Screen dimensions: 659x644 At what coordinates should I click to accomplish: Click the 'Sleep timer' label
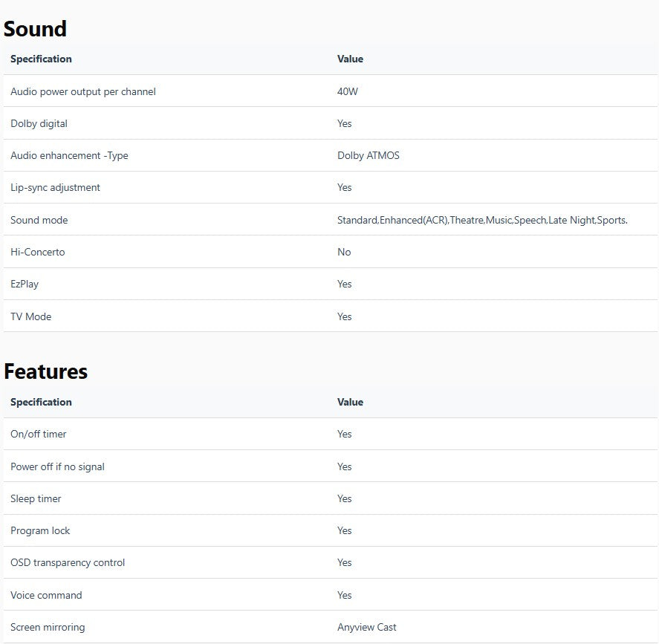click(x=36, y=498)
